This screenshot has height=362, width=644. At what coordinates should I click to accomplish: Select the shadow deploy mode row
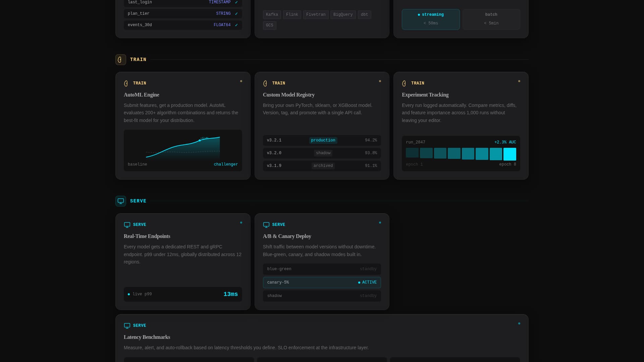click(x=322, y=296)
